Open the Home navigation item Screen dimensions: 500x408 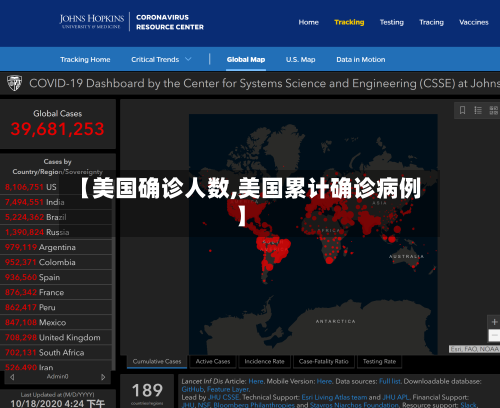(x=308, y=22)
